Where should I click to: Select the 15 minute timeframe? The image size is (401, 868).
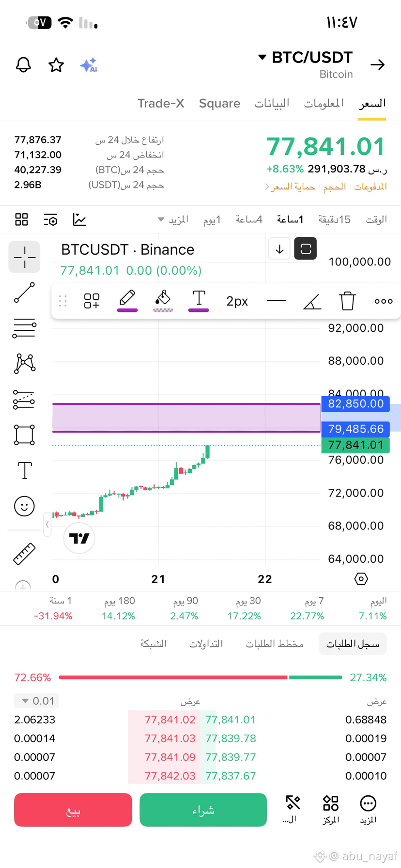click(334, 219)
